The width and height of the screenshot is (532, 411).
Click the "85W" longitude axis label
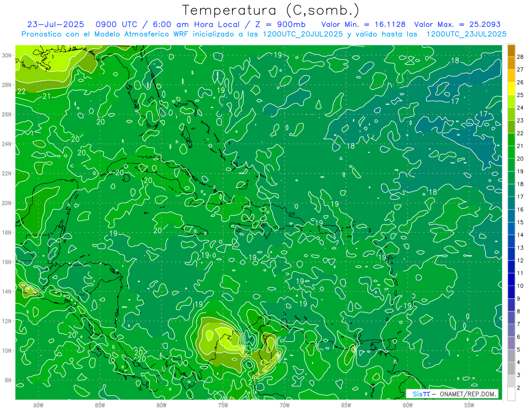pos(100,405)
